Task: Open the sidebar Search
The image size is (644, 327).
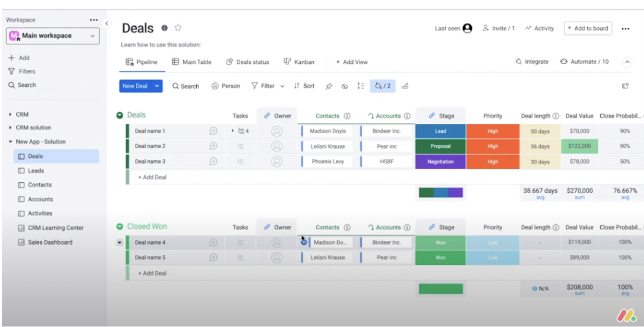Action: pyautogui.click(x=22, y=85)
